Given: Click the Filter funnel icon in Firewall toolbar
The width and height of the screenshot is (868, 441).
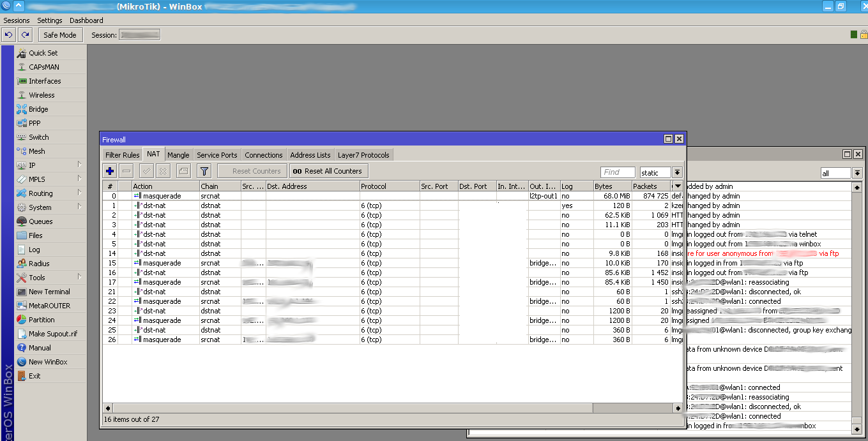Looking at the screenshot, I should click(x=204, y=171).
